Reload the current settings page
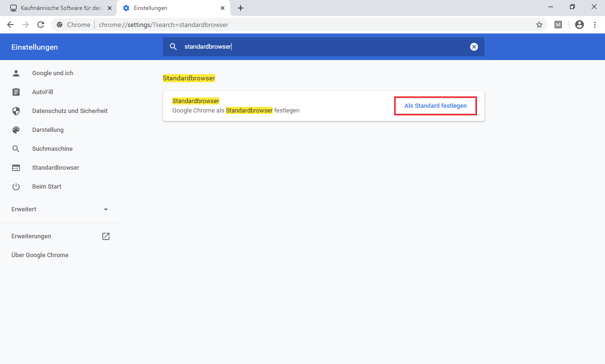The image size is (605, 364). click(41, 25)
